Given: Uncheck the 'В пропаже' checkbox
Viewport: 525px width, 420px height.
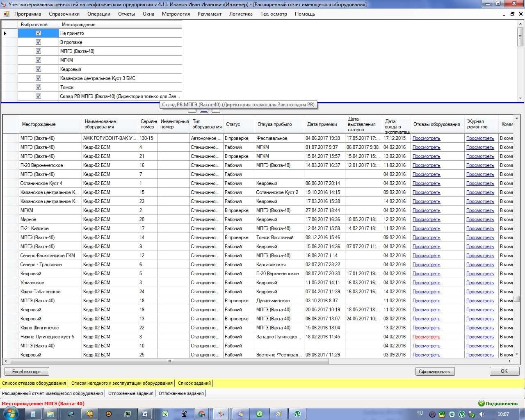Looking at the screenshot, I should click(38, 42).
